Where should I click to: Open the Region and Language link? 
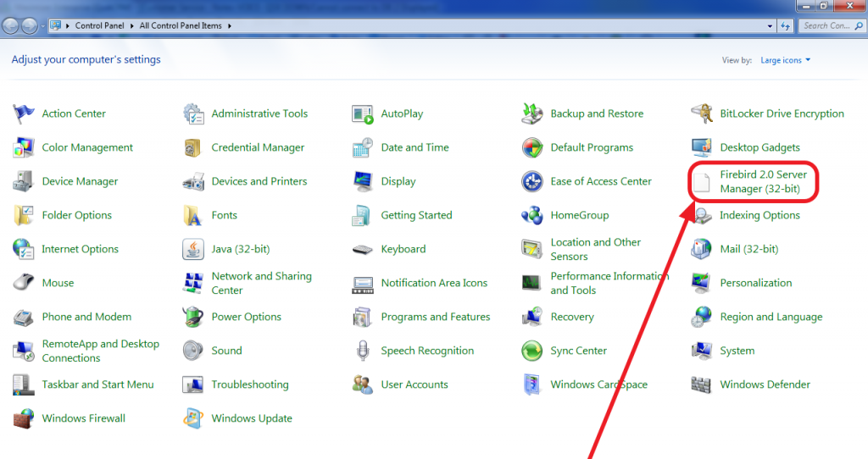[771, 317]
